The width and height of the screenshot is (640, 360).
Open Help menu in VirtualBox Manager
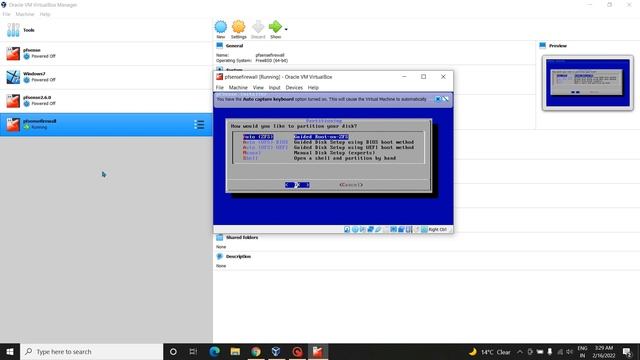pyautogui.click(x=45, y=14)
